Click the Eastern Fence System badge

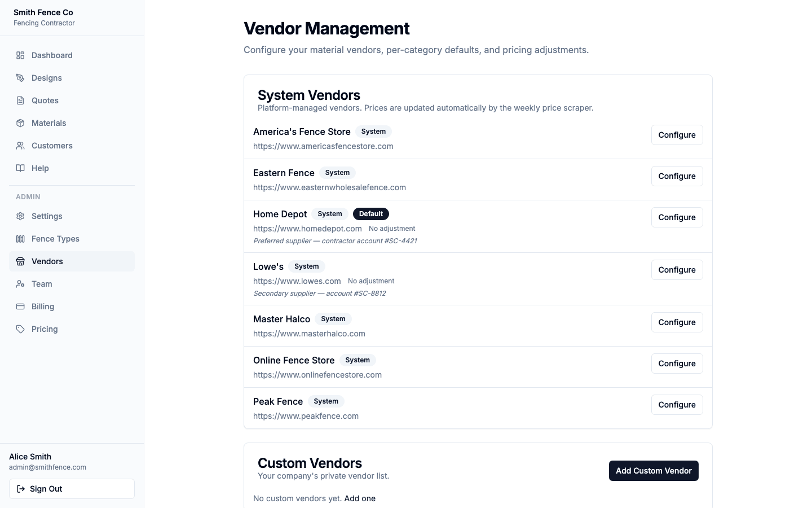pos(337,173)
